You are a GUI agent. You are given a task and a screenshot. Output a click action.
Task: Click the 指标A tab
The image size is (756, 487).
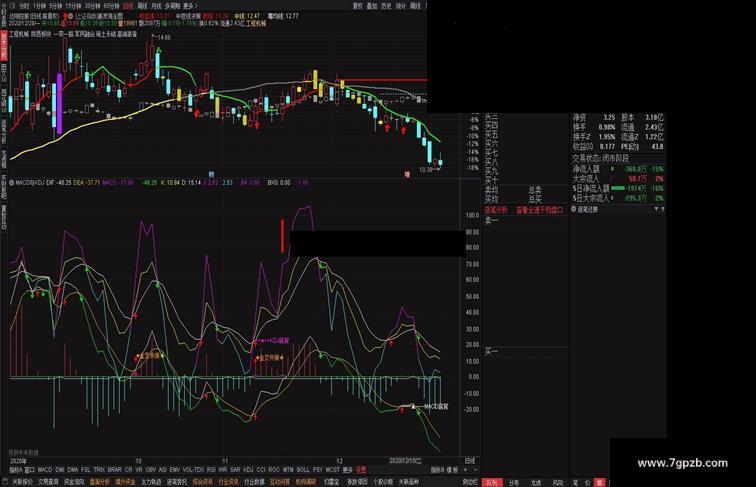pos(16,470)
